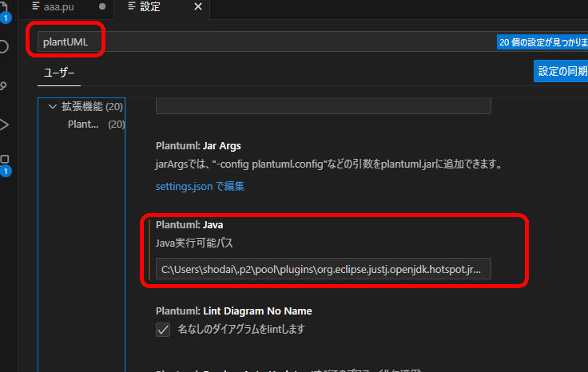
Task: Click the plantUML settings search box
Action: tap(264, 42)
